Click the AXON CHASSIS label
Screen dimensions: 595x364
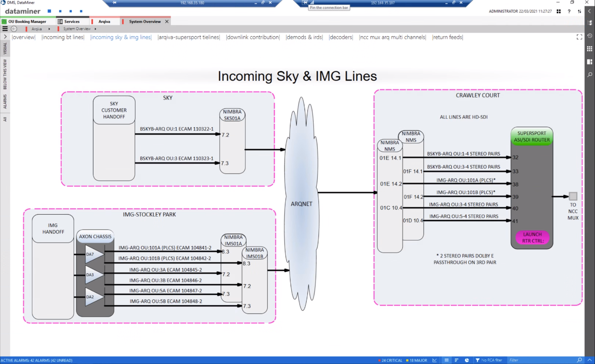pos(95,236)
